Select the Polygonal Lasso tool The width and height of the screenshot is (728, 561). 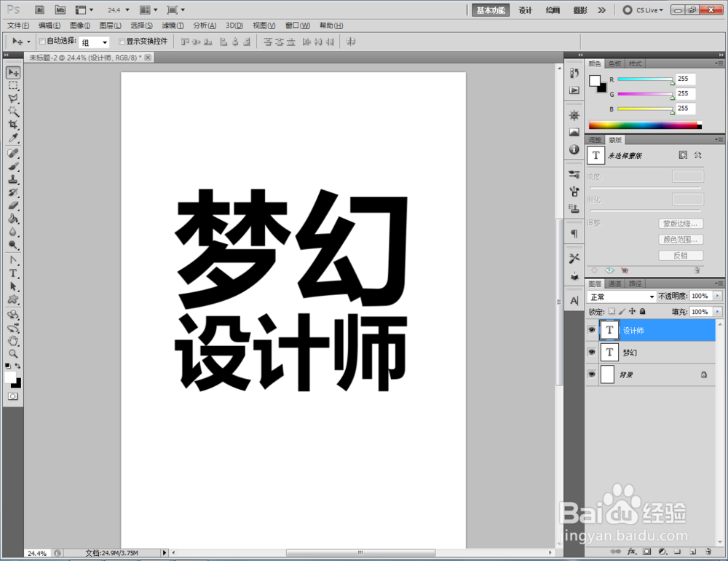tap(13, 98)
